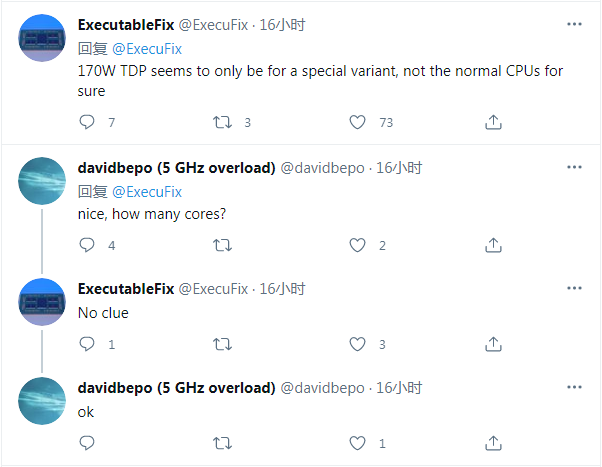This screenshot has height=467, width=602.
Task: Like the 170W TDP tweet
Action: pyautogui.click(x=358, y=122)
